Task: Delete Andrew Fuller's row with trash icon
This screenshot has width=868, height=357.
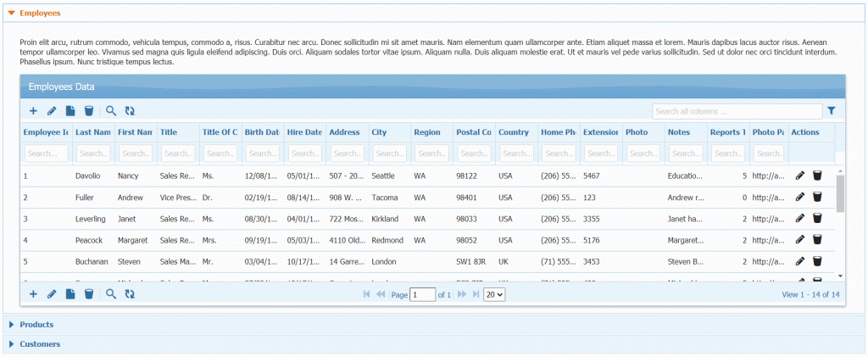Action: tap(817, 197)
